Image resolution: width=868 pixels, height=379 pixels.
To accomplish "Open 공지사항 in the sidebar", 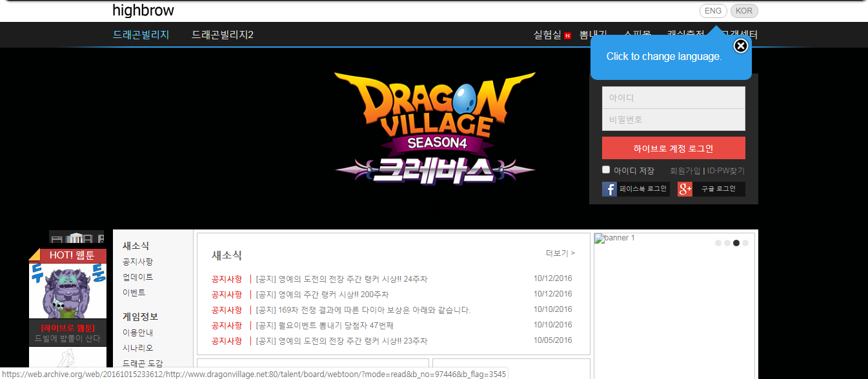I will (138, 262).
